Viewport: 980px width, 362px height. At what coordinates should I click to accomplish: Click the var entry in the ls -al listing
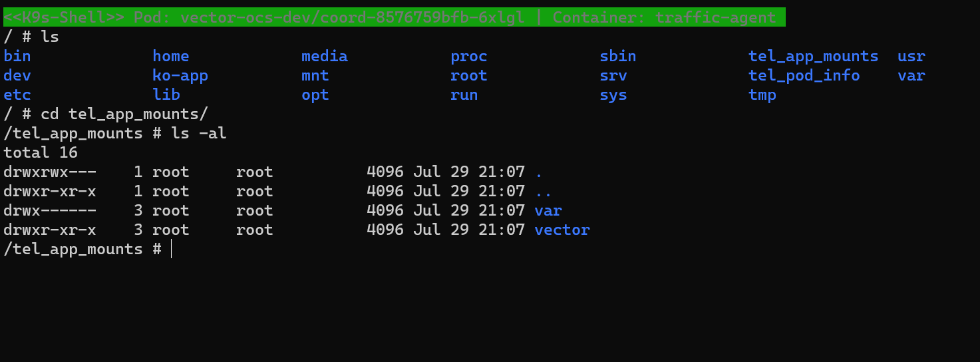pyautogui.click(x=548, y=211)
